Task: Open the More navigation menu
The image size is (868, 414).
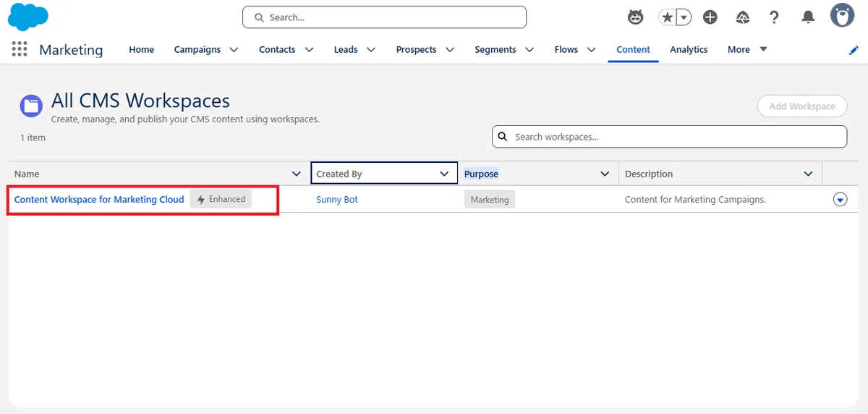Action: pos(747,49)
